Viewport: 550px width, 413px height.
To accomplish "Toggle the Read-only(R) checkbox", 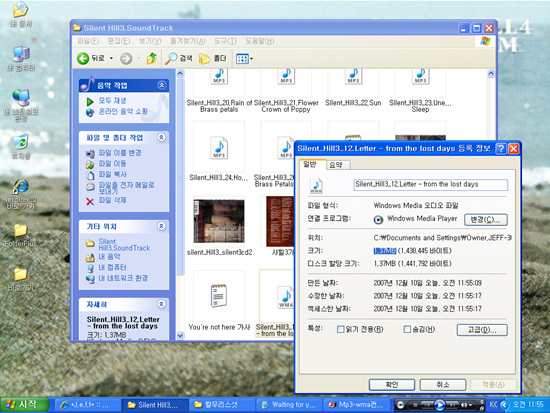I will [340, 329].
